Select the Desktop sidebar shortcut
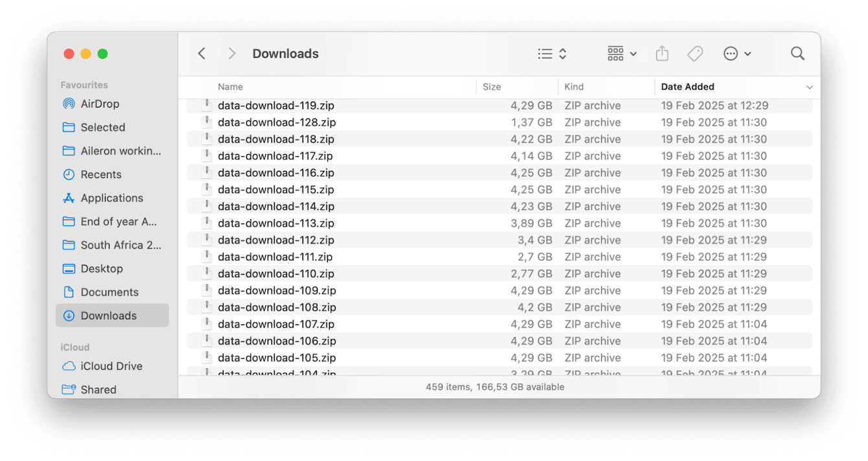Viewport: 868px width, 461px height. click(102, 268)
